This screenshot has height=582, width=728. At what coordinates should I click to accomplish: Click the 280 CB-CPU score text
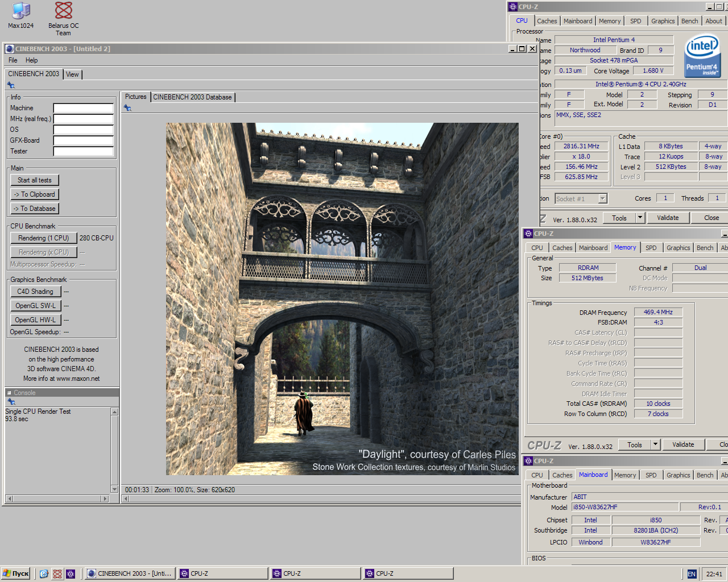pyautogui.click(x=97, y=238)
